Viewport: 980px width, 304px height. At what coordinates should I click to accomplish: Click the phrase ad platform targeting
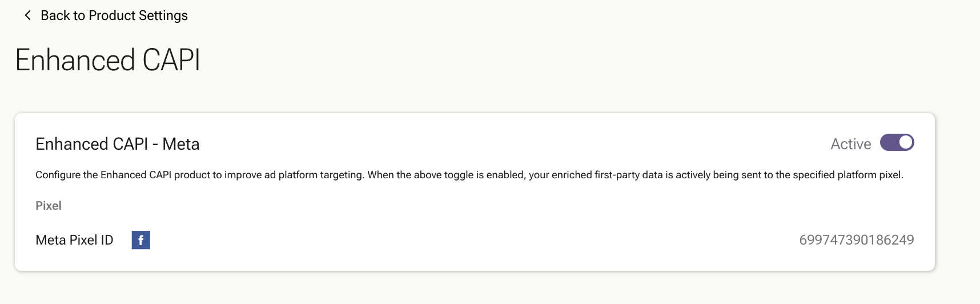click(314, 175)
